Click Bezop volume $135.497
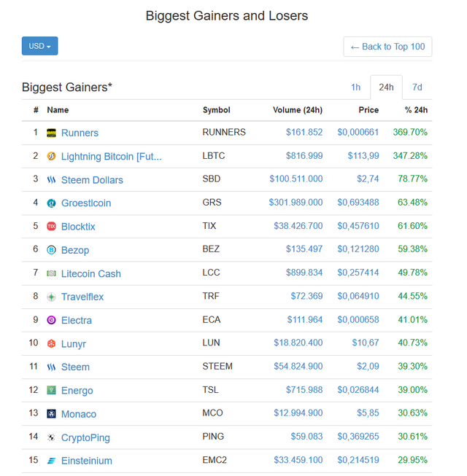Viewport: 467px width, 476px height. [x=304, y=249]
